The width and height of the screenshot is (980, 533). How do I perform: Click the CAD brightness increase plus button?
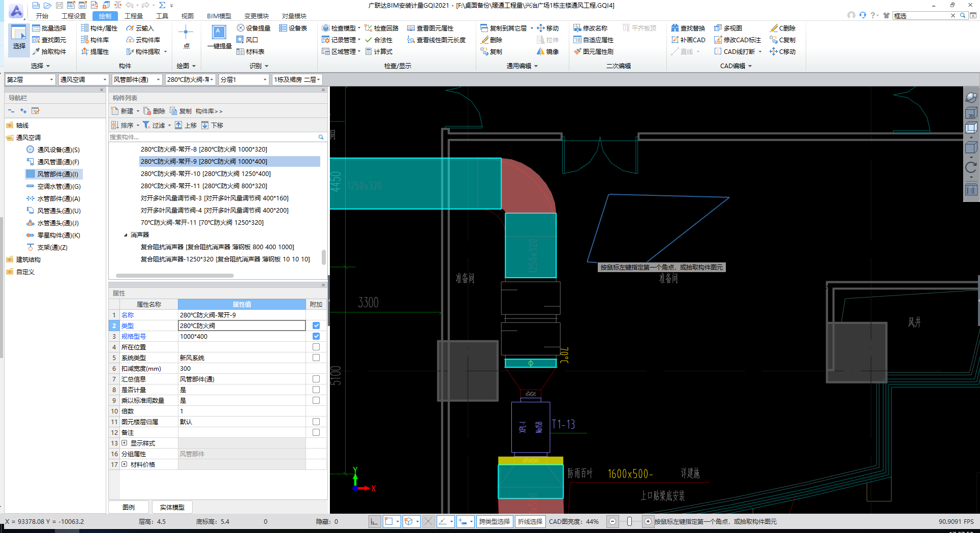pyautogui.click(x=648, y=521)
